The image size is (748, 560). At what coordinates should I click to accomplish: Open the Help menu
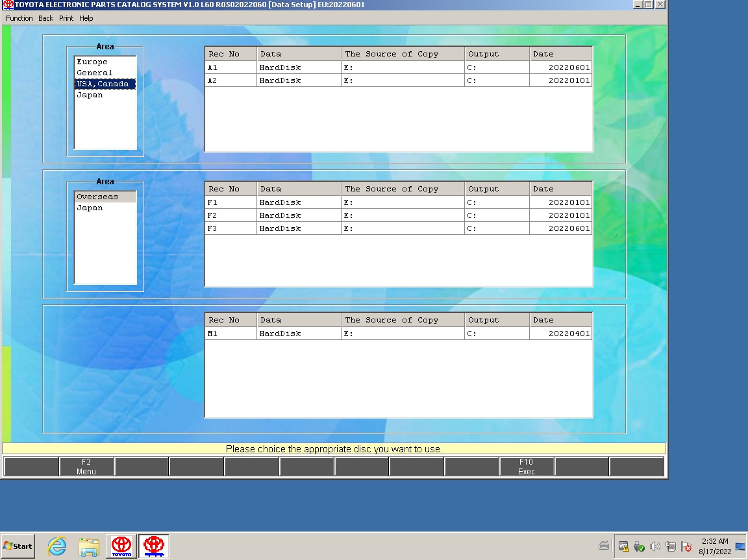coord(86,18)
